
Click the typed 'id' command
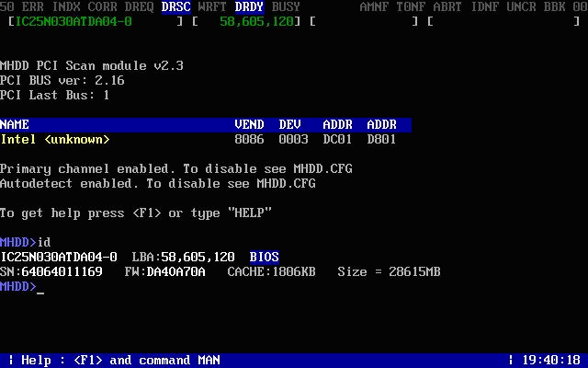[44, 242]
